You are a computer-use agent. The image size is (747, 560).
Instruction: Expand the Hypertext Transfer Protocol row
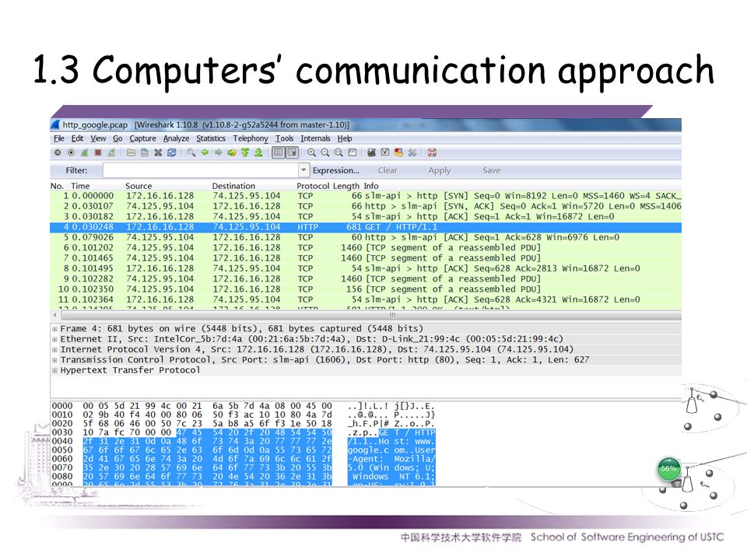click(54, 370)
